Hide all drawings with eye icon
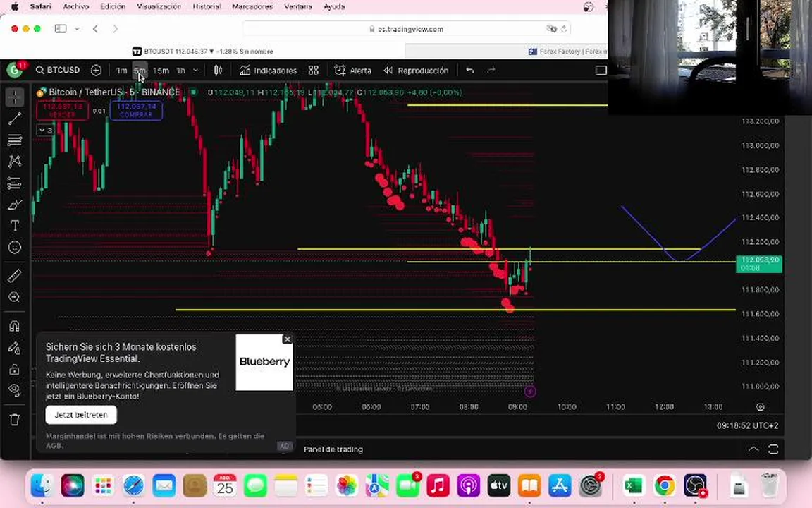Screen dimensions: 812x508 (x=15, y=390)
